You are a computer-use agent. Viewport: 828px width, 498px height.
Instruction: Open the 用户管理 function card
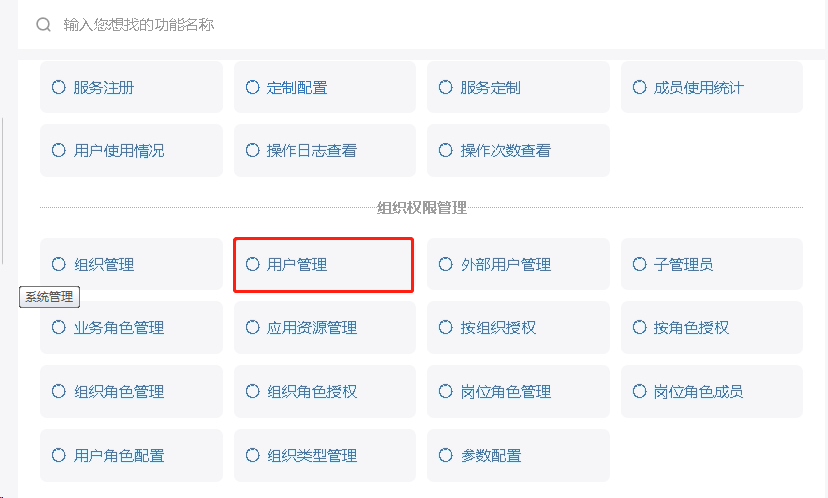tap(324, 264)
